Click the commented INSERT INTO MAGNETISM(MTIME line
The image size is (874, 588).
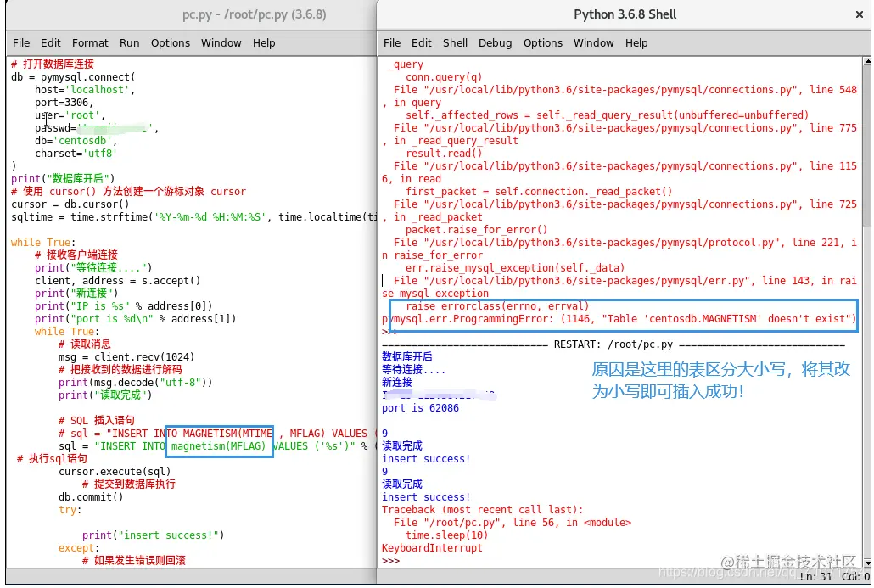[217, 433]
